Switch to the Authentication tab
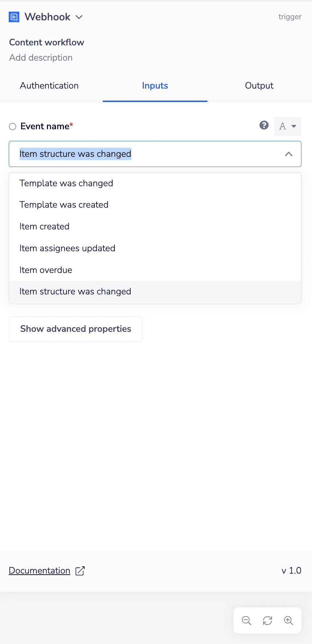312x644 pixels. pos(49,86)
